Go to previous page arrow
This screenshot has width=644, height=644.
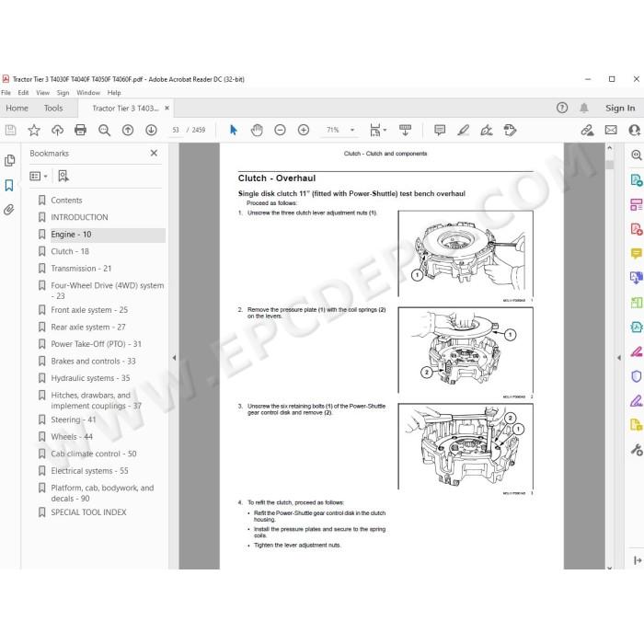pos(128,131)
